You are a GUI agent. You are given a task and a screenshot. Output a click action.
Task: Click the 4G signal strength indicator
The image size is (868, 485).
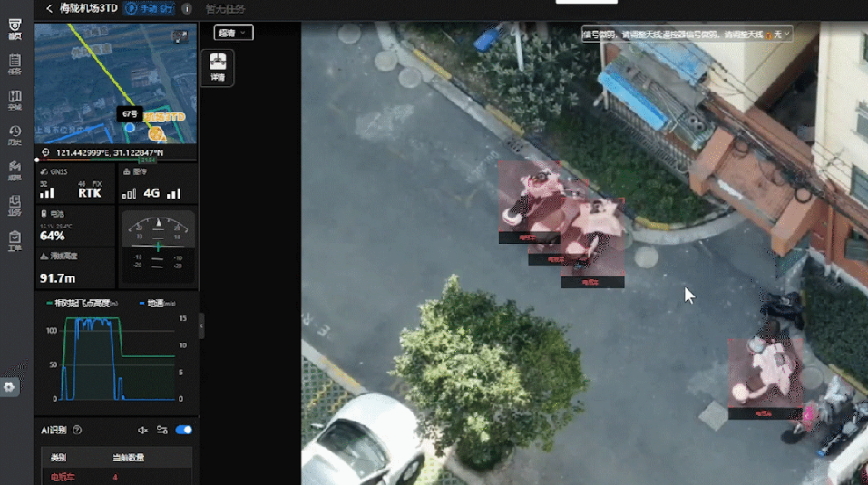151,193
